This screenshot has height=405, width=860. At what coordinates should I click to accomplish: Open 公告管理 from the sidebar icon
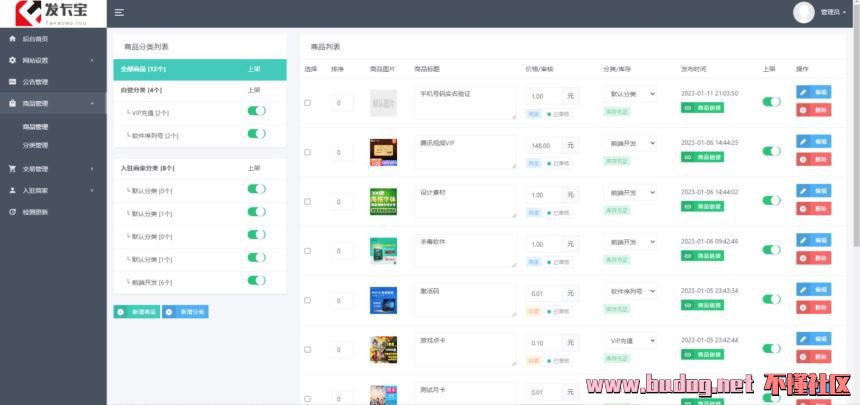pyautogui.click(x=12, y=82)
